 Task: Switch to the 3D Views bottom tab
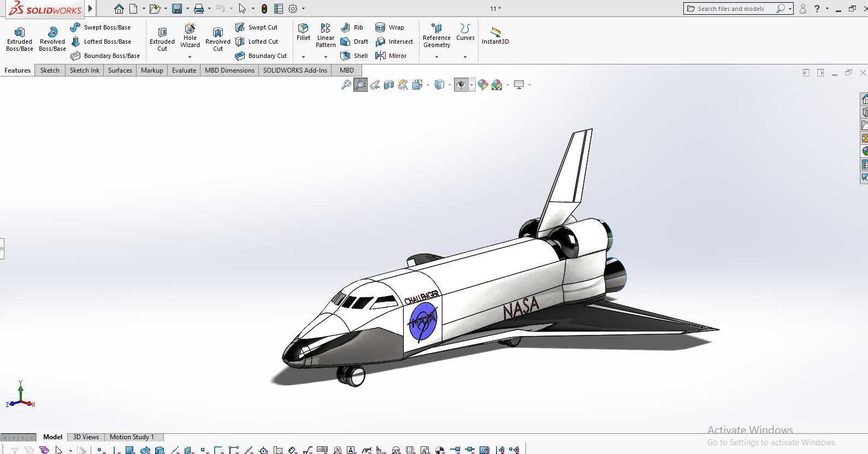[86, 437]
